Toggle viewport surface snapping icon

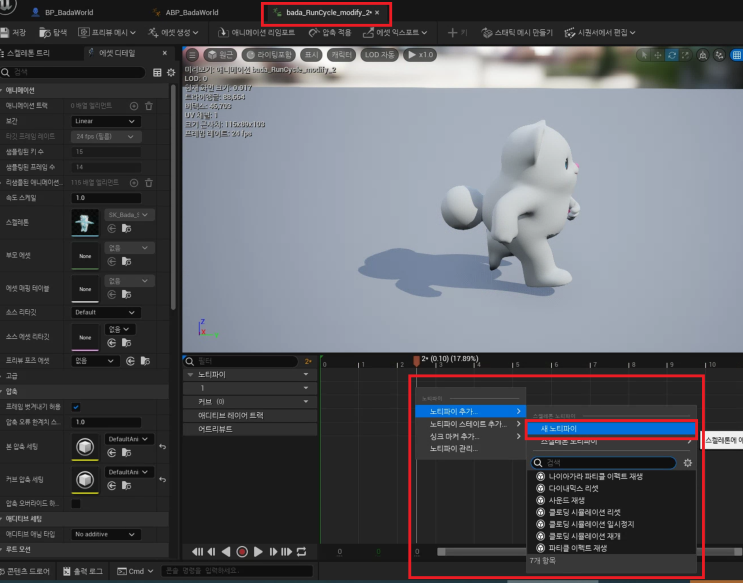(x=719, y=55)
